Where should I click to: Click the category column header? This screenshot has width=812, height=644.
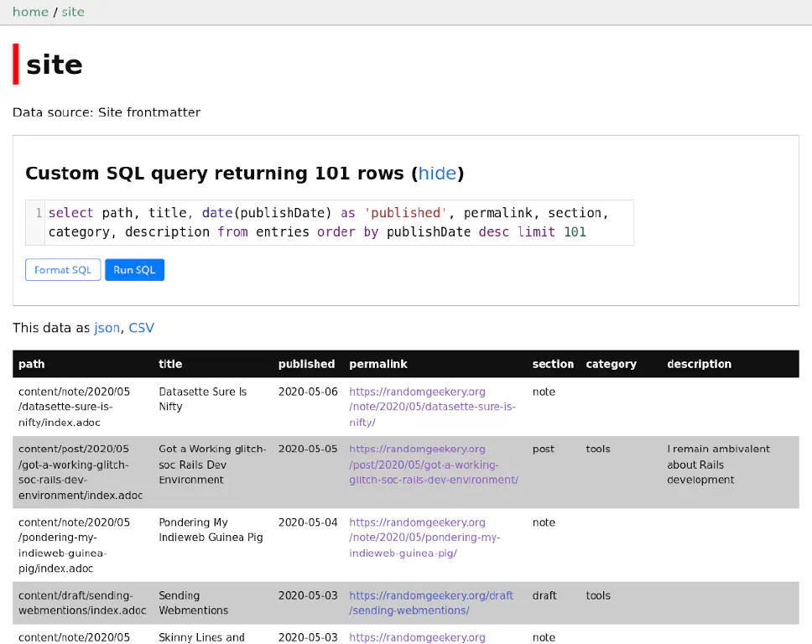611,364
